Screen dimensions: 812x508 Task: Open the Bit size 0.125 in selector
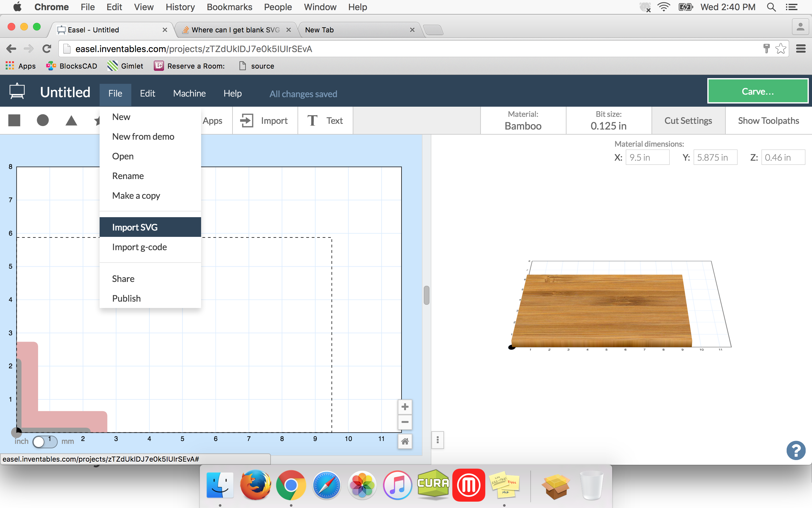[x=609, y=121]
